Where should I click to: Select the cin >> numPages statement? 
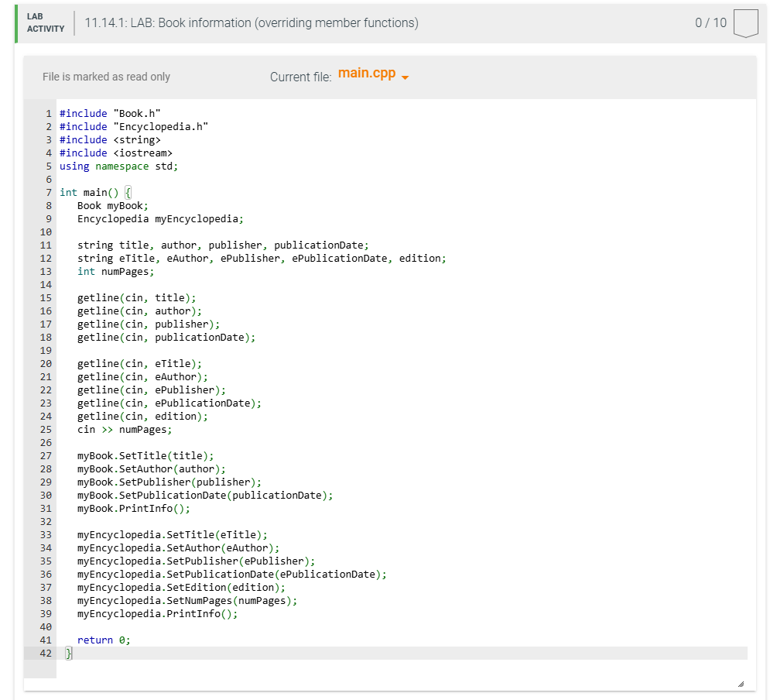click(x=123, y=429)
